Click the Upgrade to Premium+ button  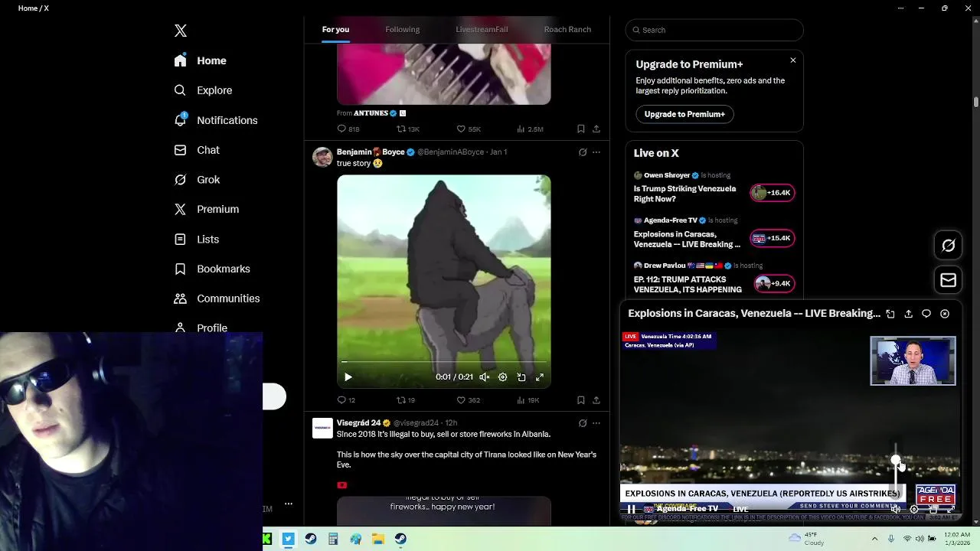684,114
